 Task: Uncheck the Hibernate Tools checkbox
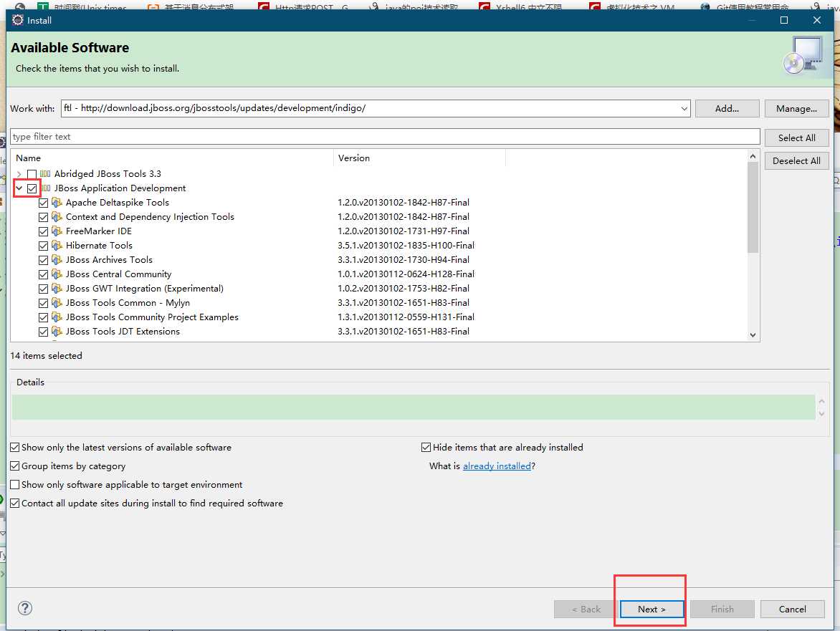coord(44,246)
